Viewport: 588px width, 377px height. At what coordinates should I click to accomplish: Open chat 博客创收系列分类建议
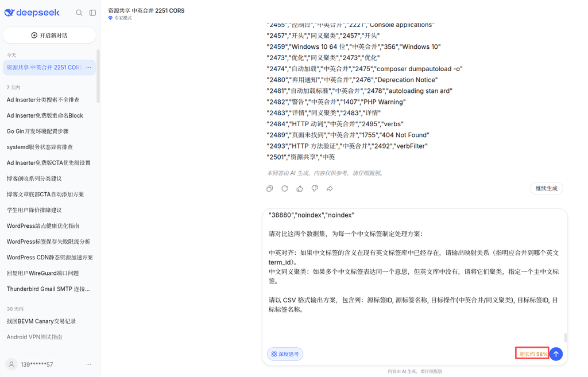coord(34,178)
